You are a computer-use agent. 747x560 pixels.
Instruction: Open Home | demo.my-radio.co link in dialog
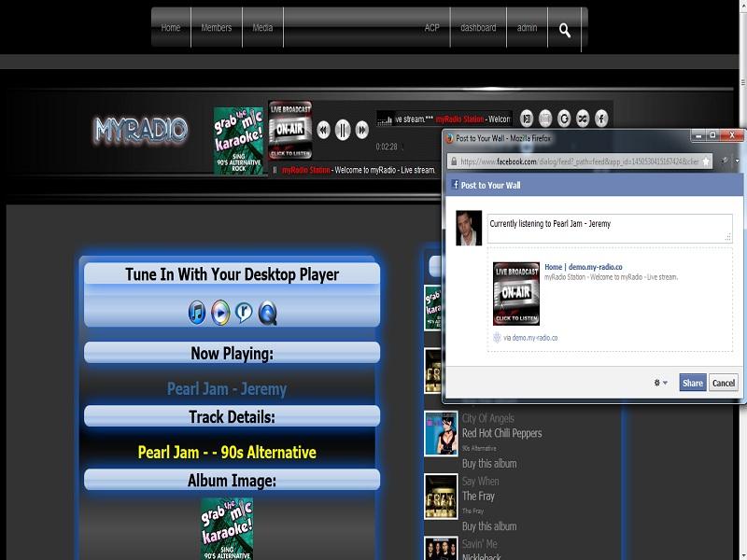coord(583,267)
